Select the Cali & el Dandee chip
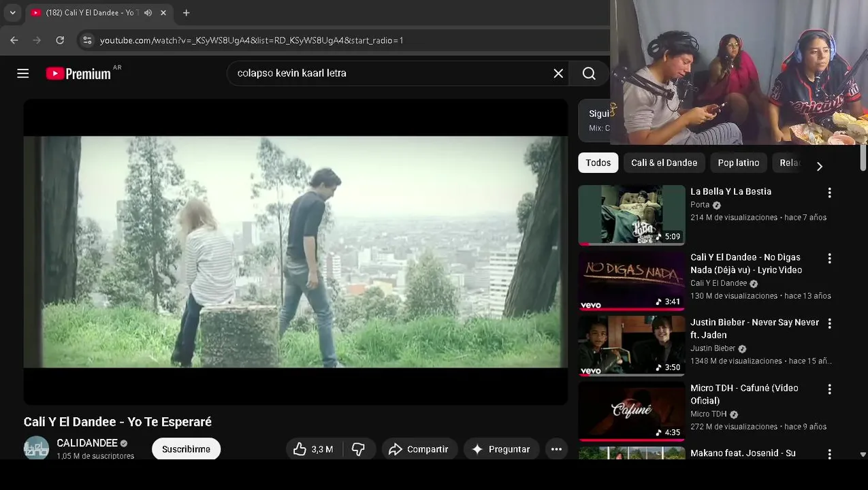Screen dimensions: 868x490 [664, 163]
